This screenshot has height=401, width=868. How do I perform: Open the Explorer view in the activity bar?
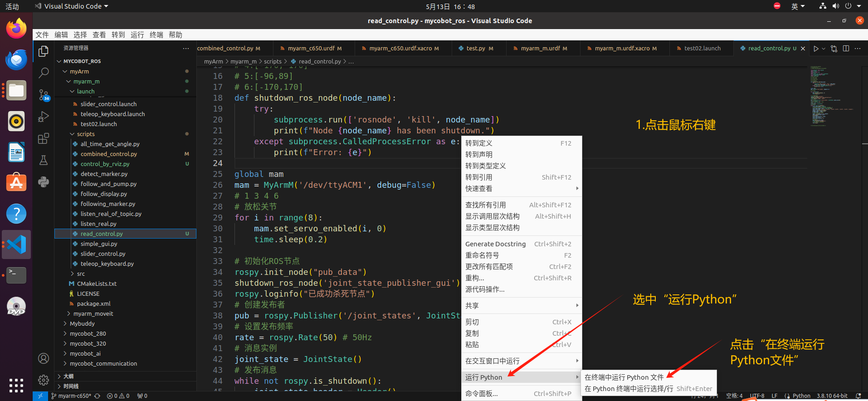click(x=44, y=51)
